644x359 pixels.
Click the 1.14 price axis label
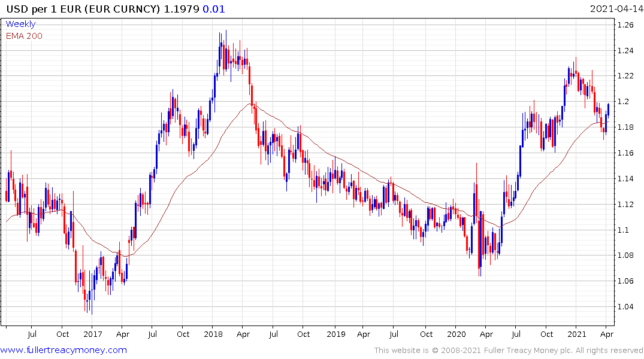click(x=625, y=178)
